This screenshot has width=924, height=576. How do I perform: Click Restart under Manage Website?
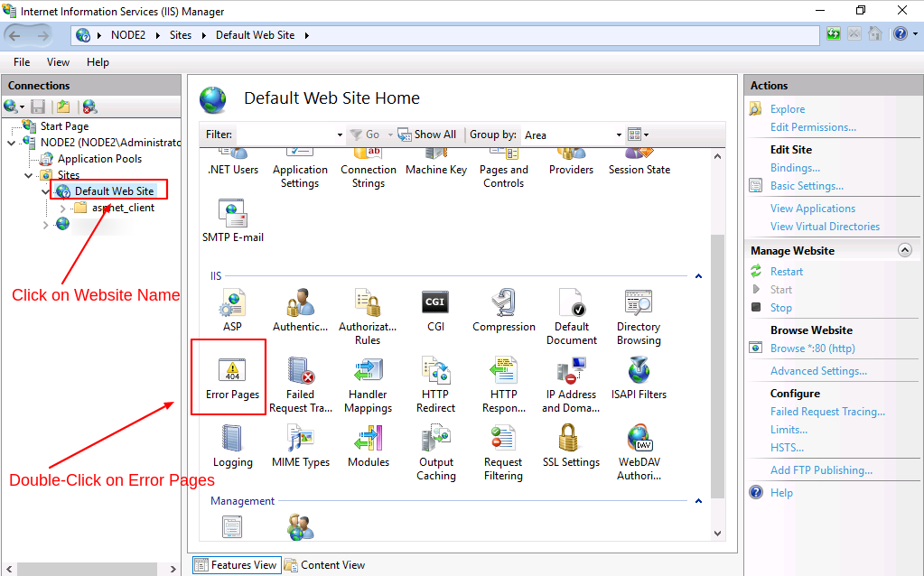click(x=787, y=272)
